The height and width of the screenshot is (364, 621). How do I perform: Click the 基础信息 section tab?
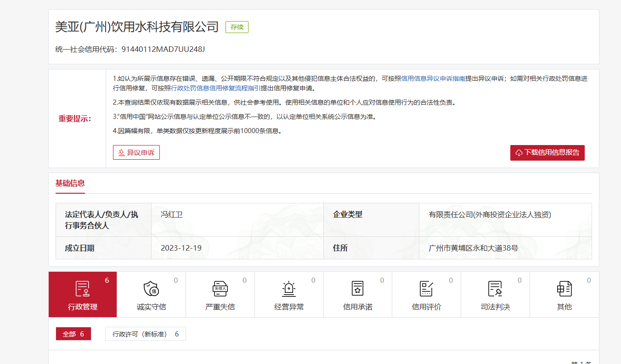(70, 183)
